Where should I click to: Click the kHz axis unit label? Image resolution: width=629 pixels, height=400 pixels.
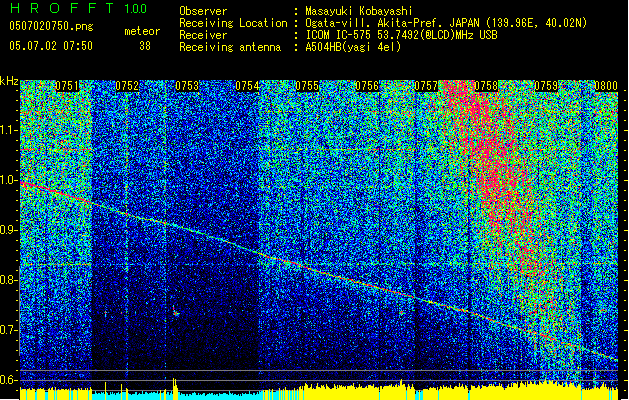click(9, 81)
